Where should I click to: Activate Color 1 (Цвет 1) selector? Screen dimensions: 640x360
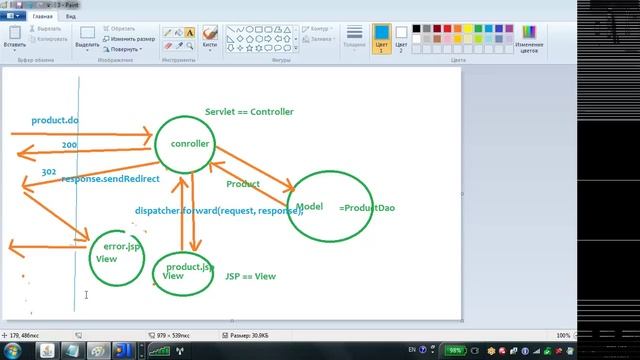point(382,39)
